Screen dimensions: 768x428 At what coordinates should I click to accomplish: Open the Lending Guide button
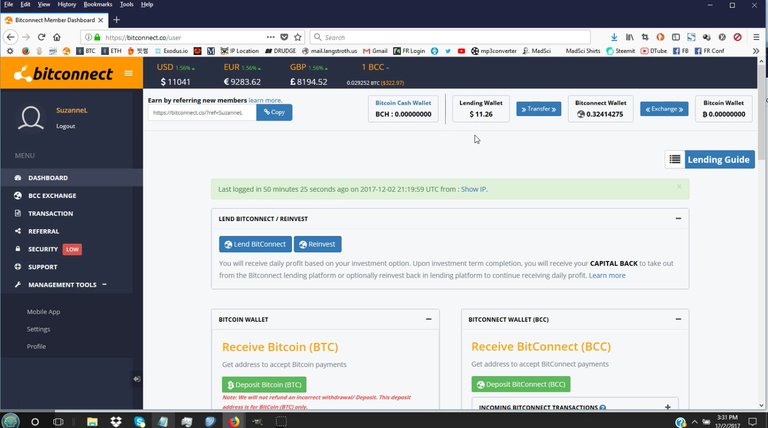click(719, 159)
